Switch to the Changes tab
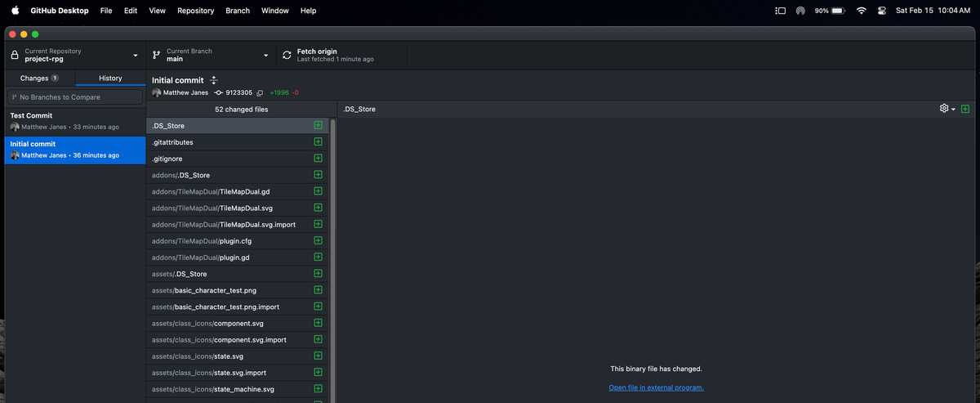This screenshot has height=403, width=980. pyautogui.click(x=39, y=78)
